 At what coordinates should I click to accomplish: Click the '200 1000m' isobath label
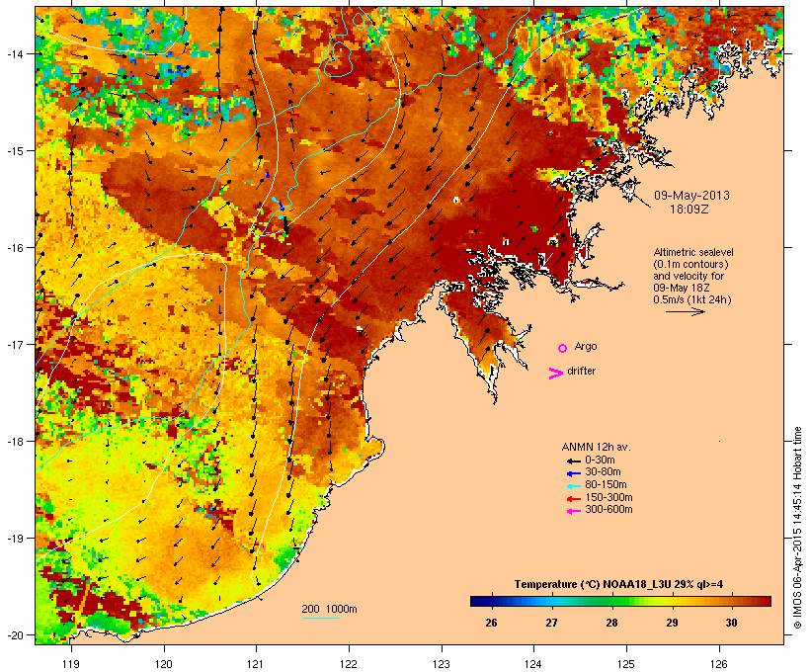[x=329, y=609]
